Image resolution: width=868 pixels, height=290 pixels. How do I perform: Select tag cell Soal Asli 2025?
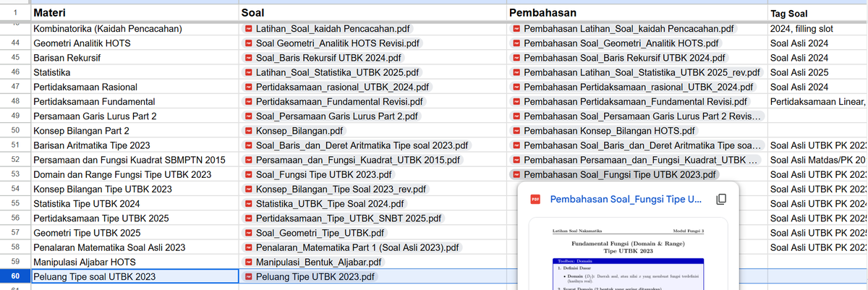coord(817,73)
